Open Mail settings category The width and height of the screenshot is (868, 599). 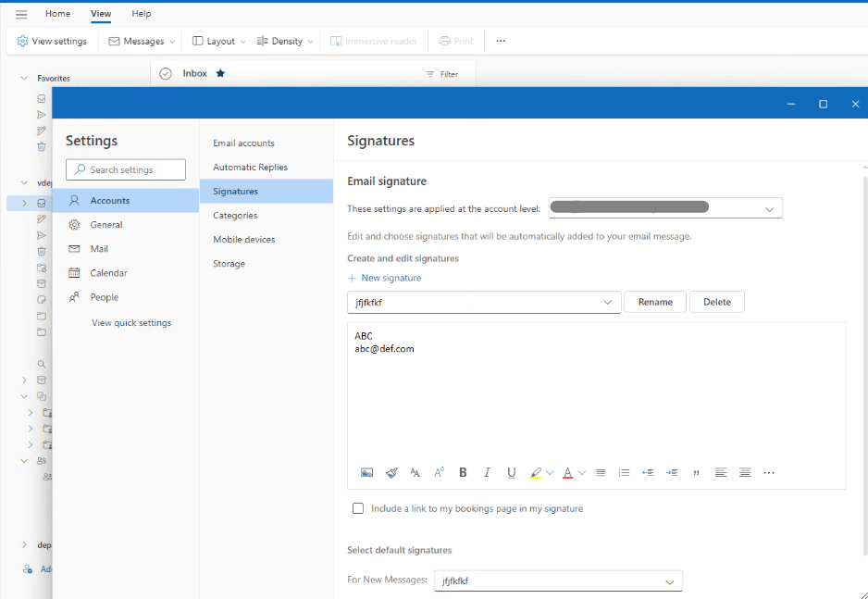point(126,249)
